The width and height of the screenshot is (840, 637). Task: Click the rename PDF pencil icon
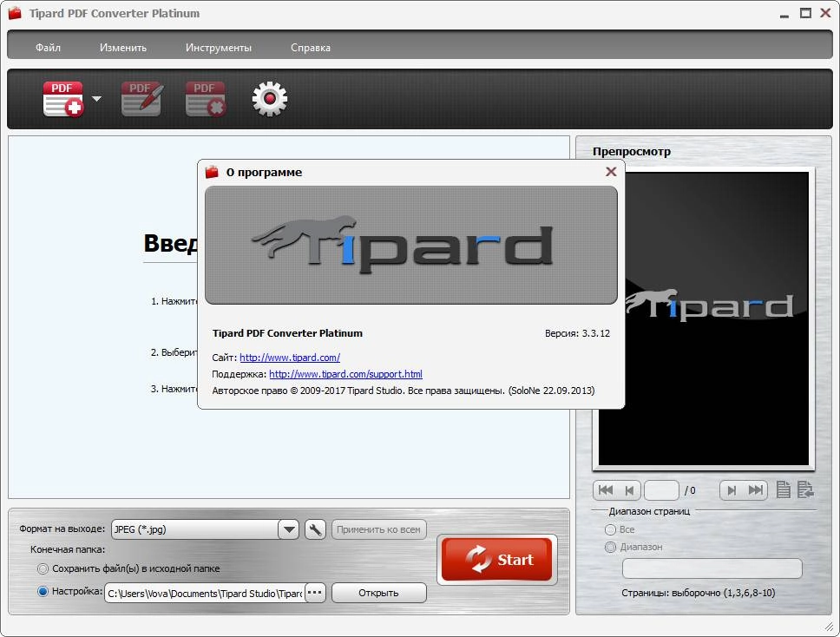pos(142,99)
